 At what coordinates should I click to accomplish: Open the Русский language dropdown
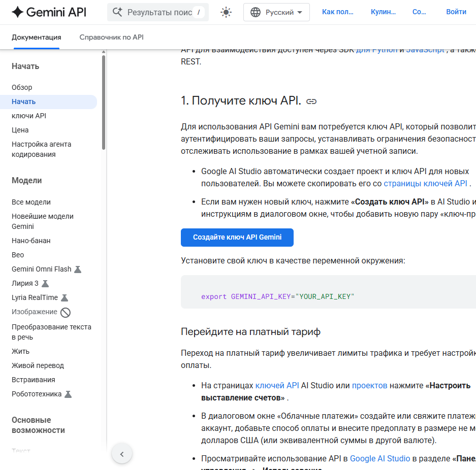click(x=276, y=12)
